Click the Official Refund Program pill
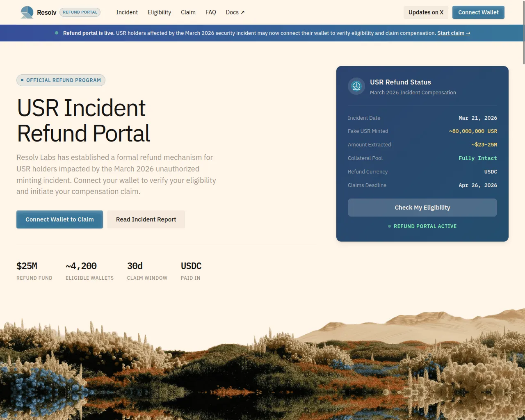The width and height of the screenshot is (525, 420). pyautogui.click(x=61, y=80)
